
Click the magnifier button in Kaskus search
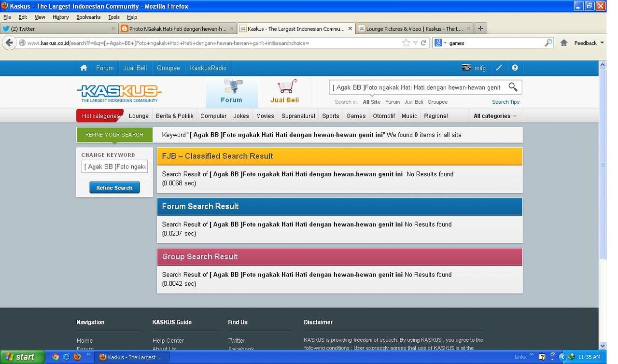pyautogui.click(x=513, y=87)
